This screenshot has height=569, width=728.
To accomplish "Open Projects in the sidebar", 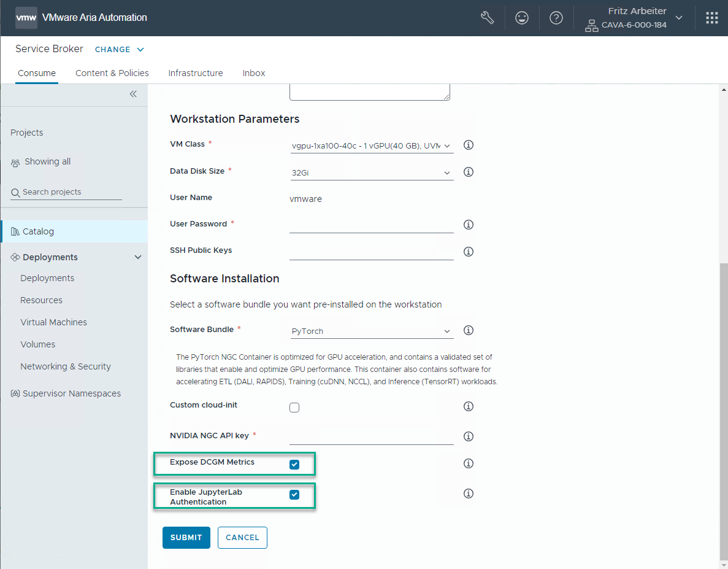I will pyautogui.click(x=27, y=133).
